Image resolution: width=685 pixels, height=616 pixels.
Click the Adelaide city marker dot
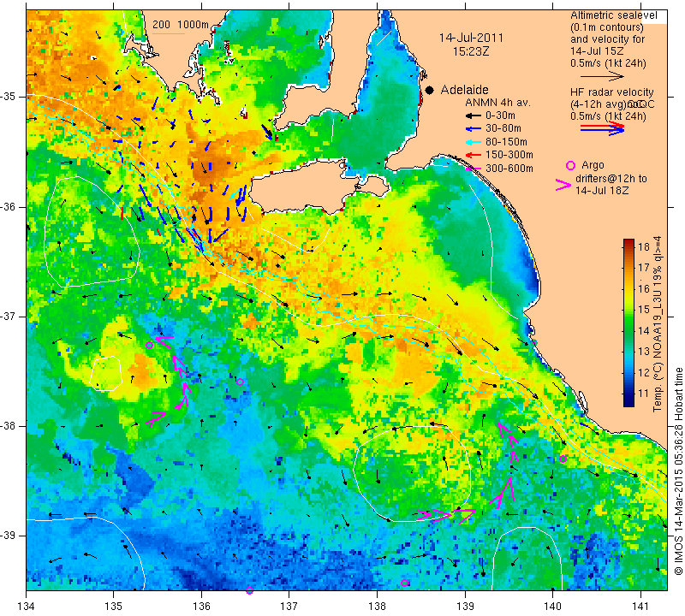[430, 90]
